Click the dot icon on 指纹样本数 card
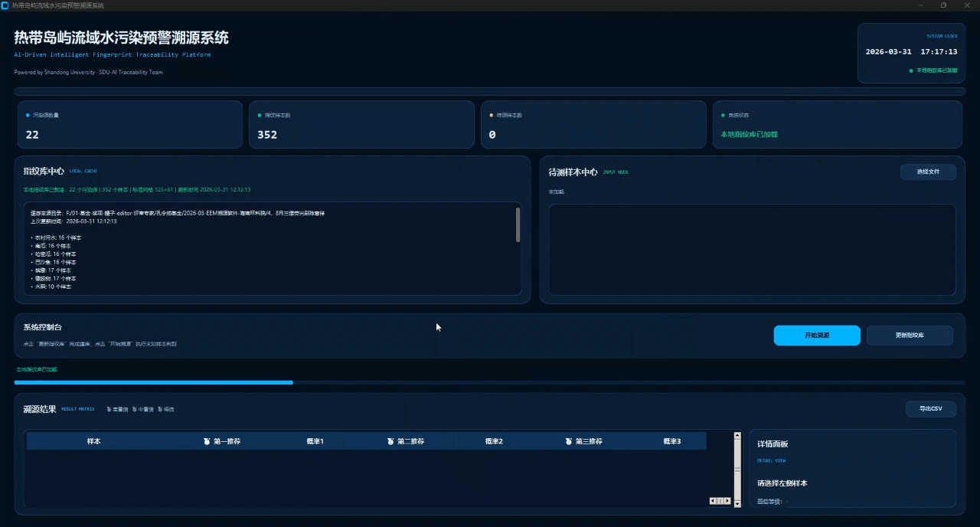 point(260,115)
